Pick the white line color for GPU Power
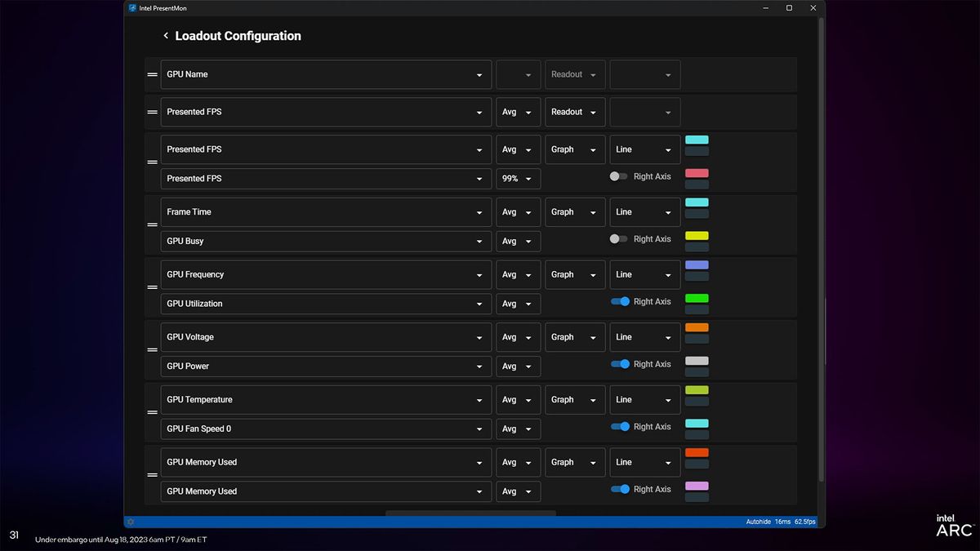980x551 pixels. click(x=697, y=361)
